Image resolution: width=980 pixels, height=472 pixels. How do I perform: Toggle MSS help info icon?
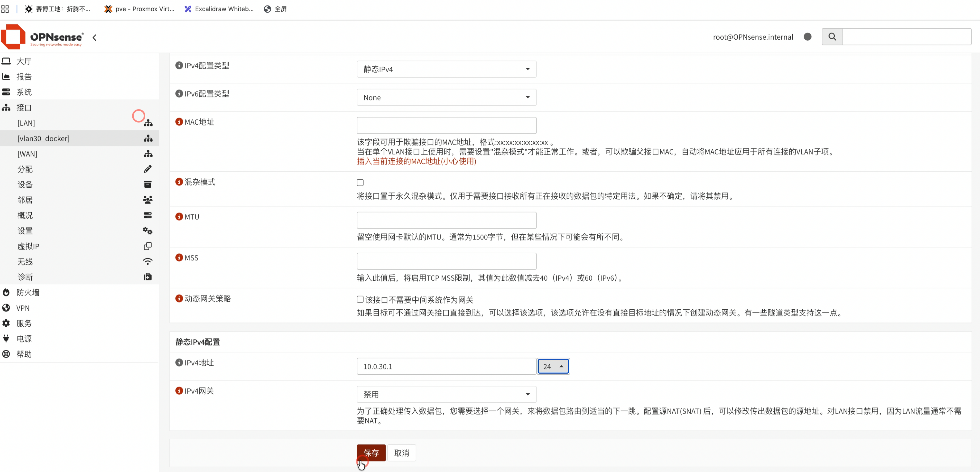(179, 258)
